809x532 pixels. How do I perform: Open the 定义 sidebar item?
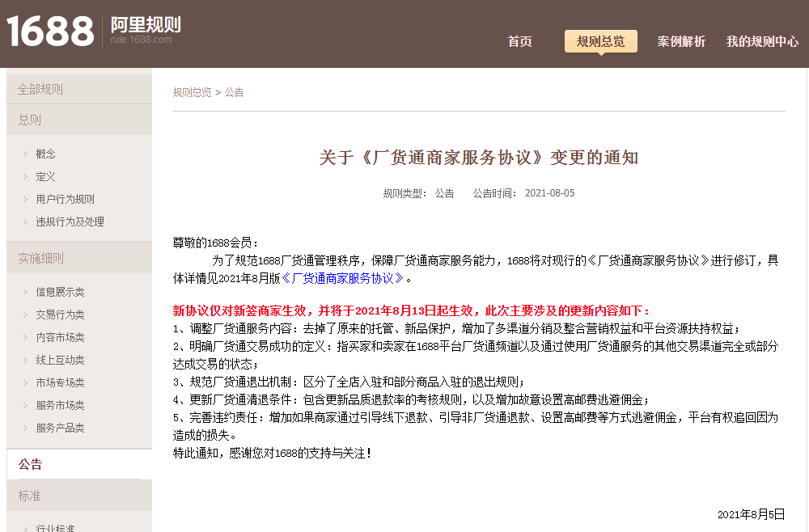(x=45, y=176)
